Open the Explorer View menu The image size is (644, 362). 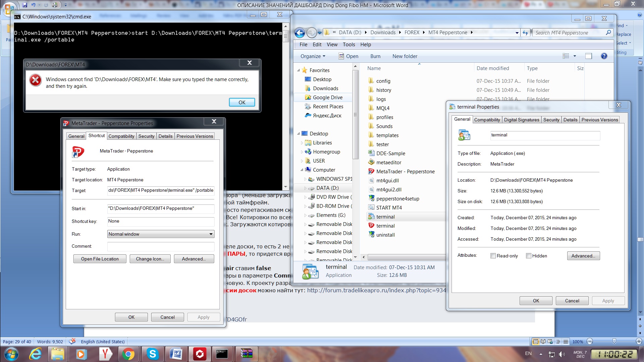click(332, 45)
